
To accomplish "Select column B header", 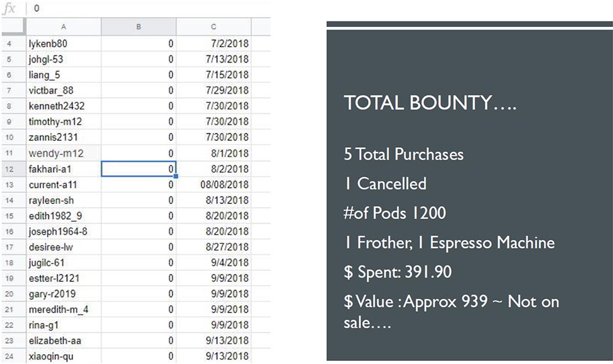I will [x=139, y=26].
